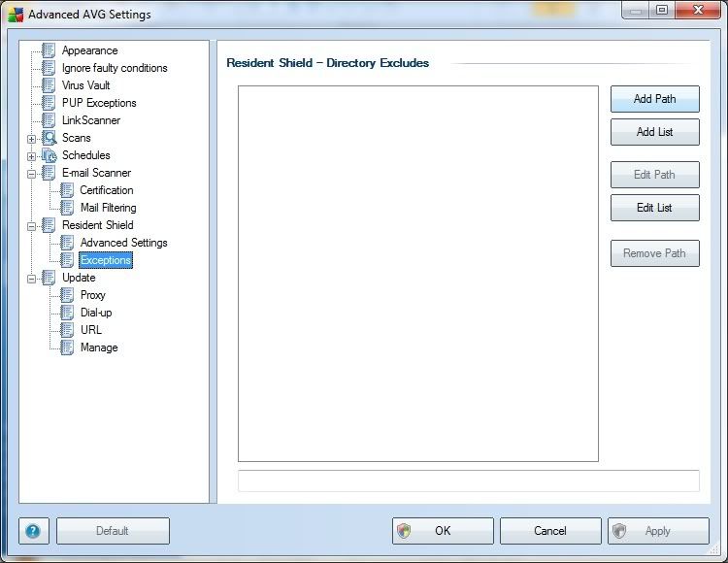Click the Apply button
This screenshot has width=728, height=563.
[x=658, y=531]
